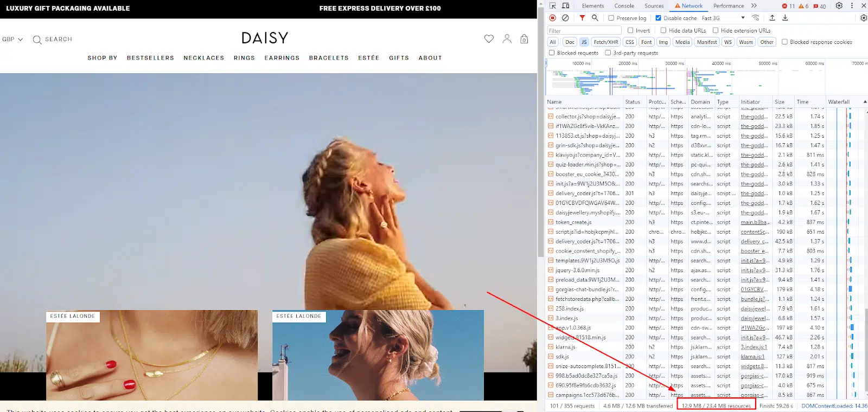Viewport: 868px width, 412px height.
Task: Open Daisy account profile icon
Action: click(x=507, y=38)
